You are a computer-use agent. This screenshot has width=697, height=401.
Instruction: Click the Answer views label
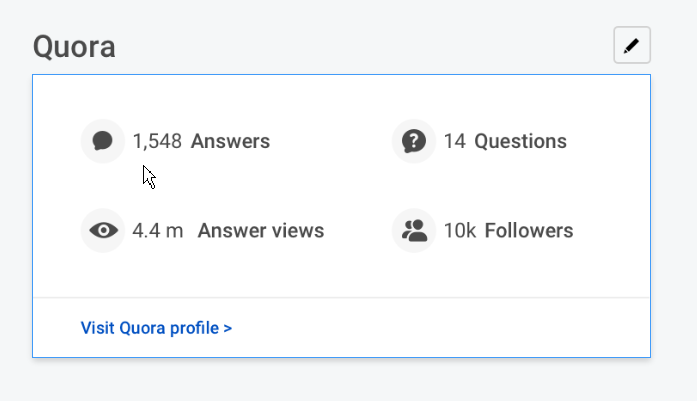261,231
